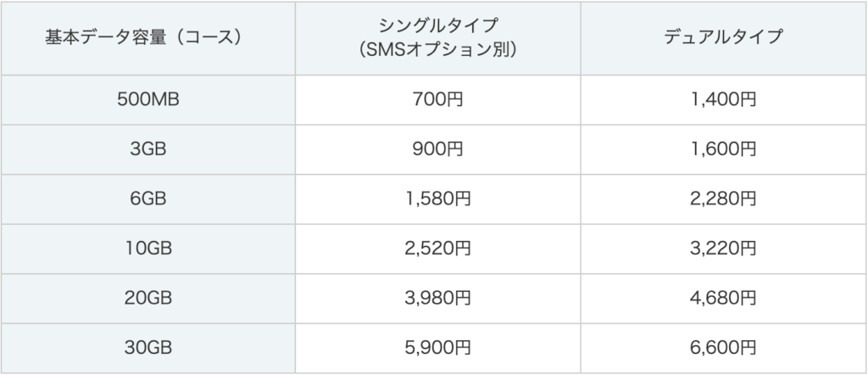Click the 1,600円 dual type price
Image resolution: width=868 pixels, height=375 pixels.
[723, 150]
